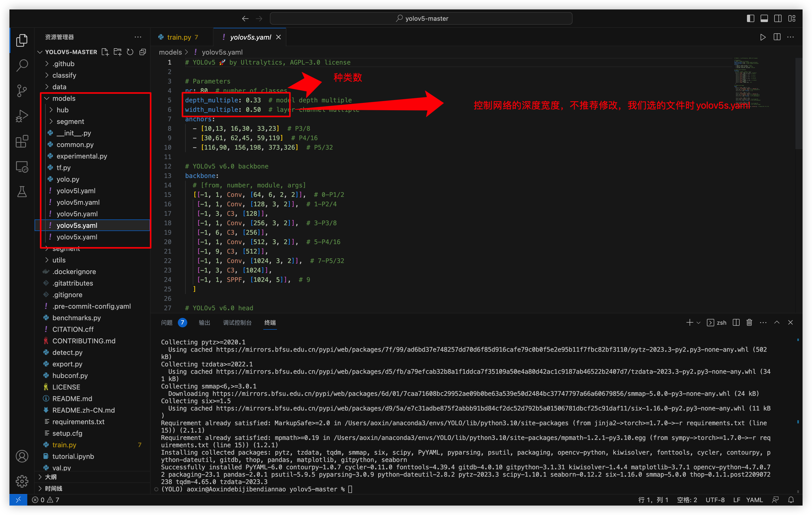Open explorer views and more actions menu

[138, 37]
